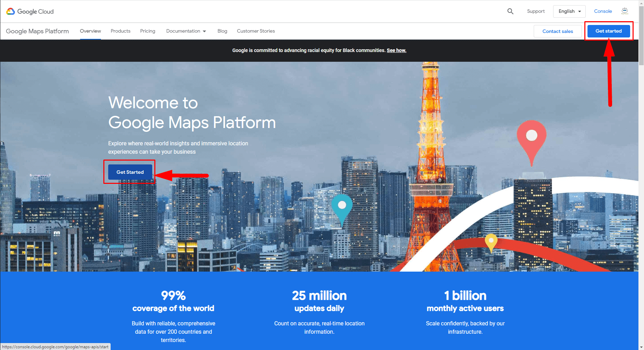Click the hero Get Started button
Screen dimensions: 644x350
tap(130, 172)
